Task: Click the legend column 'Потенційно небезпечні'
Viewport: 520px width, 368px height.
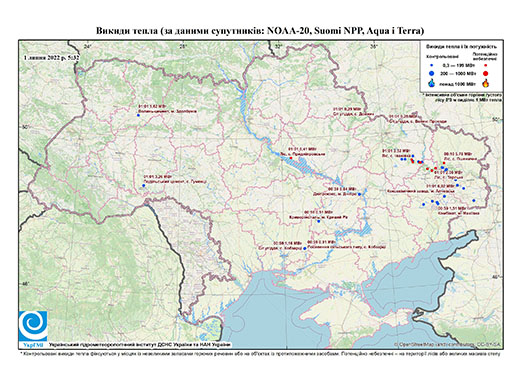Action: [485, 56]
